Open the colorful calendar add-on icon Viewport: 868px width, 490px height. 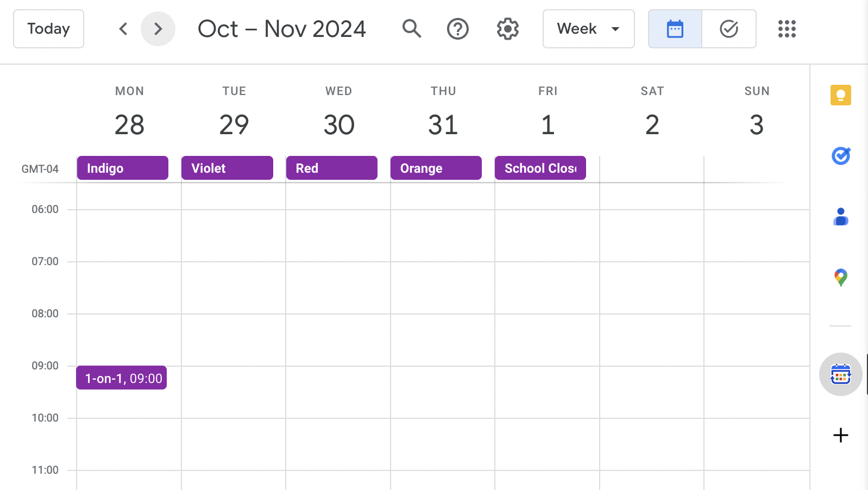pos(841,374)
